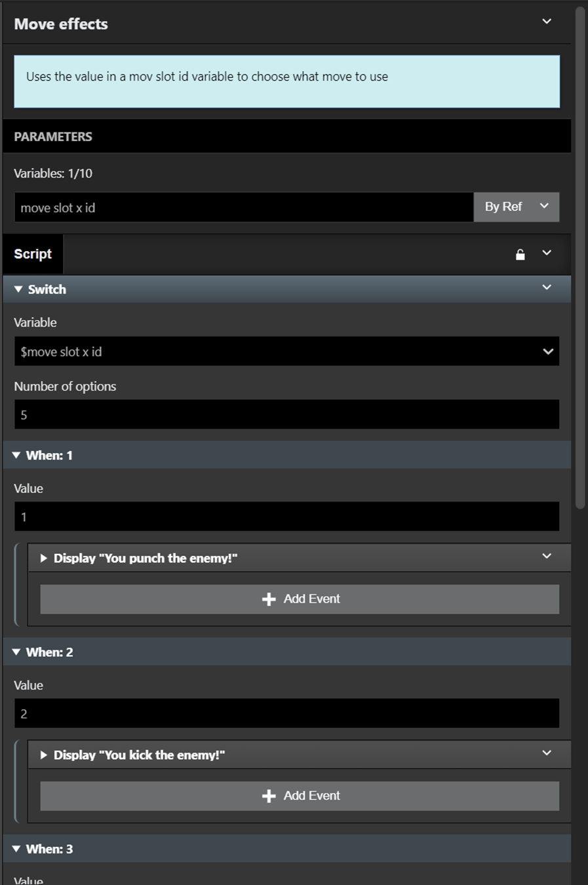
Task: Add Event under the punch display
Action: [x=300, y=599]
